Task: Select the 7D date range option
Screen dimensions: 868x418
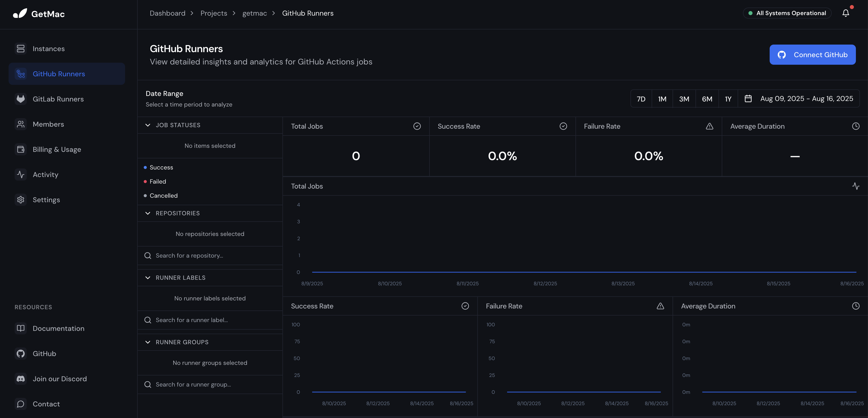Action: pos(641,98)
